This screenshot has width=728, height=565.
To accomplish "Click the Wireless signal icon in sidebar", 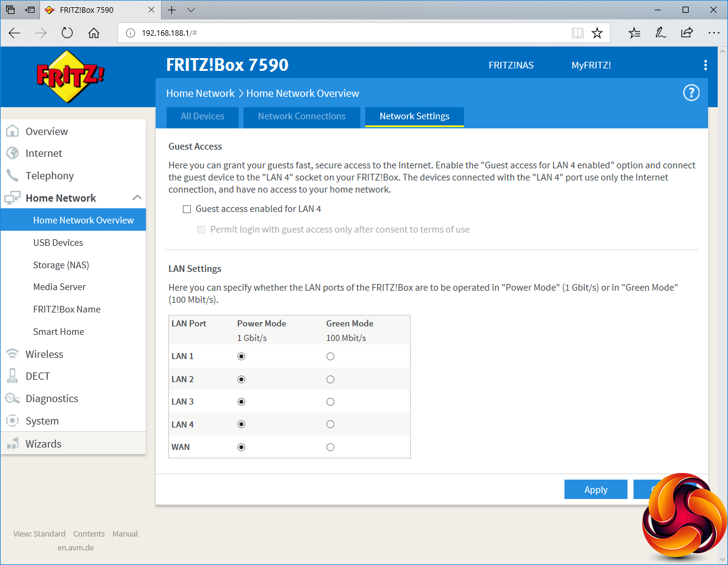I will 12,354.
